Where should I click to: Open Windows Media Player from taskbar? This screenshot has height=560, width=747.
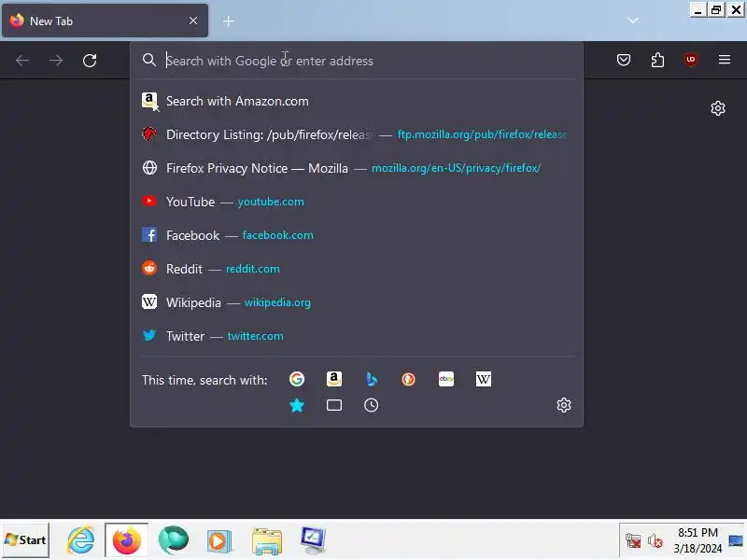pos(219,541)
